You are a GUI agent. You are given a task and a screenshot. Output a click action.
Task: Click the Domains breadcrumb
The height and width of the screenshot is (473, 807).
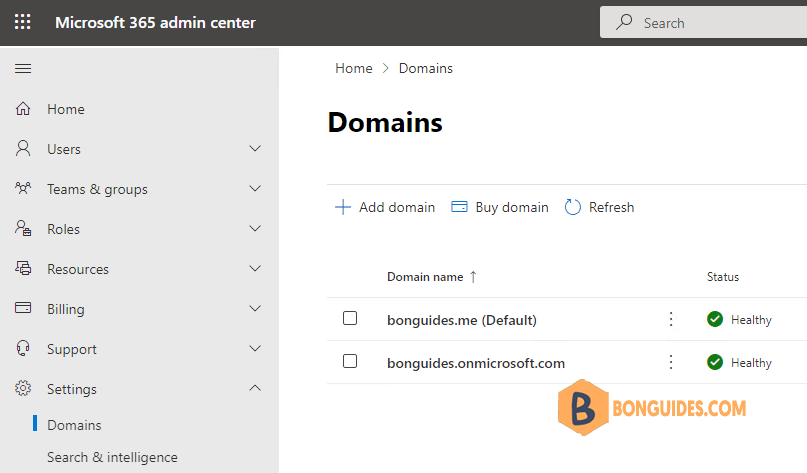pos(426,68)
